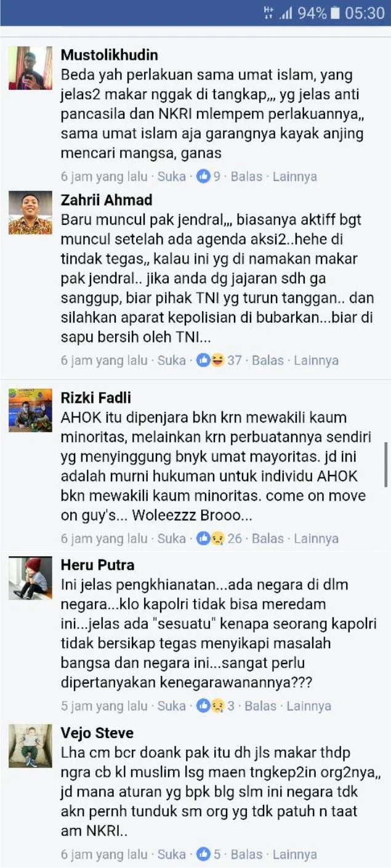Like Mustolikhudin's comment with Suka
Image resolution: width=391 pixels, height=868 pixels.
[172, 177]
